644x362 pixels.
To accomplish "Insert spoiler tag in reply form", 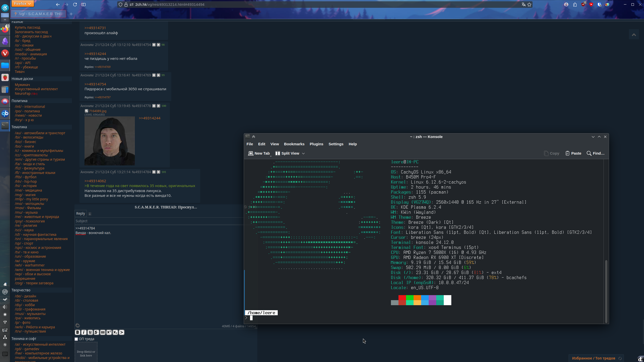I will point(103,332).
